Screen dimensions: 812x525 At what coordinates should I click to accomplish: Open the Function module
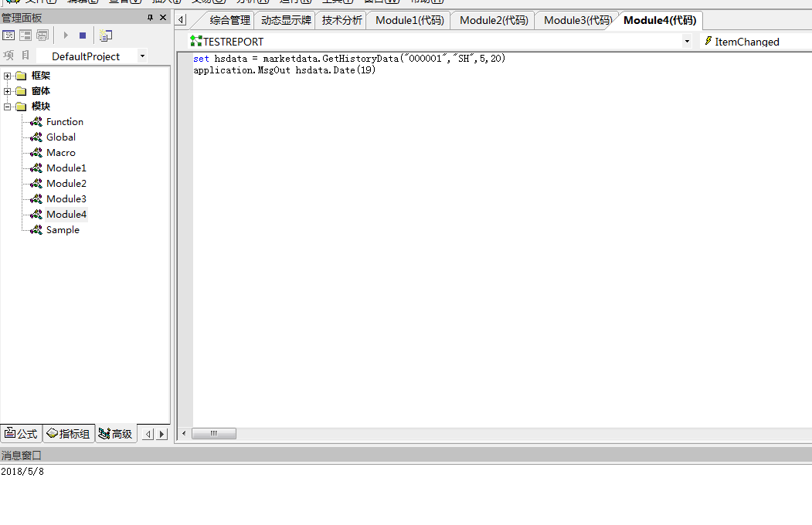(65, 121)
